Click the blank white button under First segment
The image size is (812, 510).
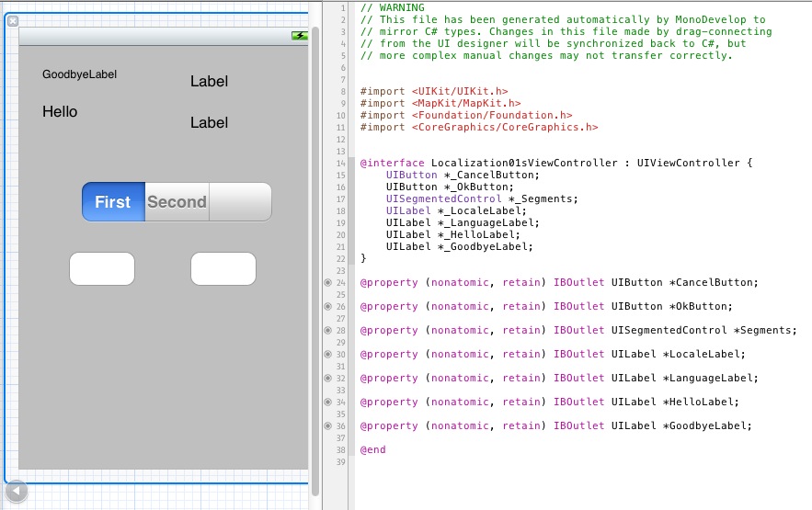point(102,269)
